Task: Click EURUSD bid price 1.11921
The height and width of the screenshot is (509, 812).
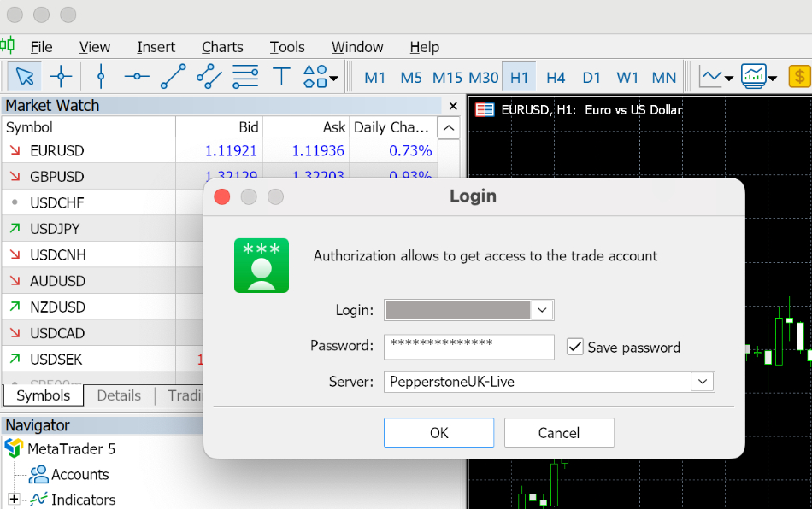Action: (x=231, y=150)
